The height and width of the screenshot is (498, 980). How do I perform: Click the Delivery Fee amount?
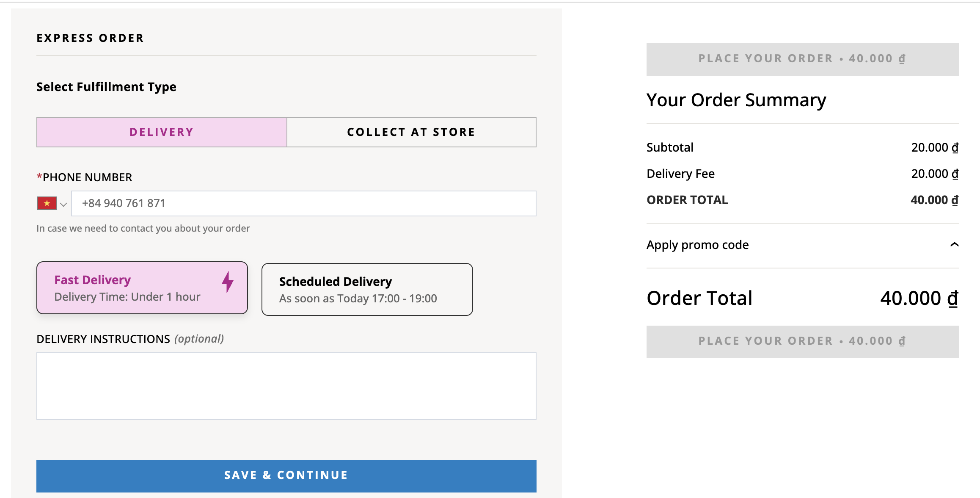click(x=935, y=174)
